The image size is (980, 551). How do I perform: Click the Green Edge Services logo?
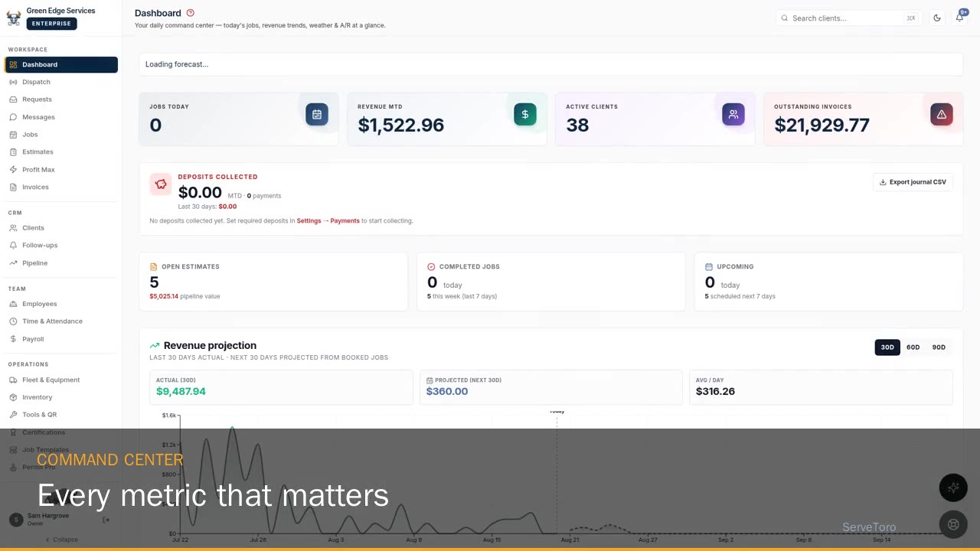(14, 18)
